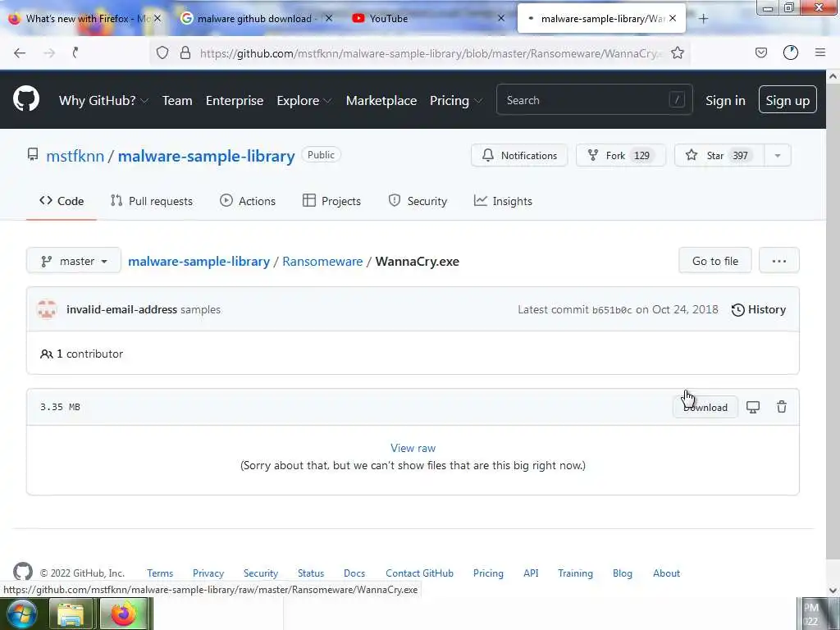Expand the Explore menu
840x630 pixels.
click(304, 100)
